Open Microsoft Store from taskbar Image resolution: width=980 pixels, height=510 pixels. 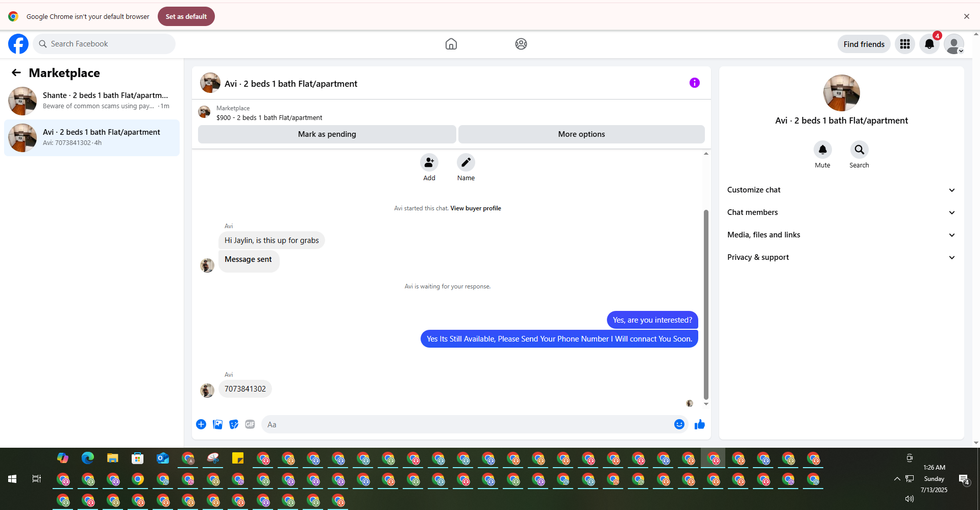coord(138,458)
